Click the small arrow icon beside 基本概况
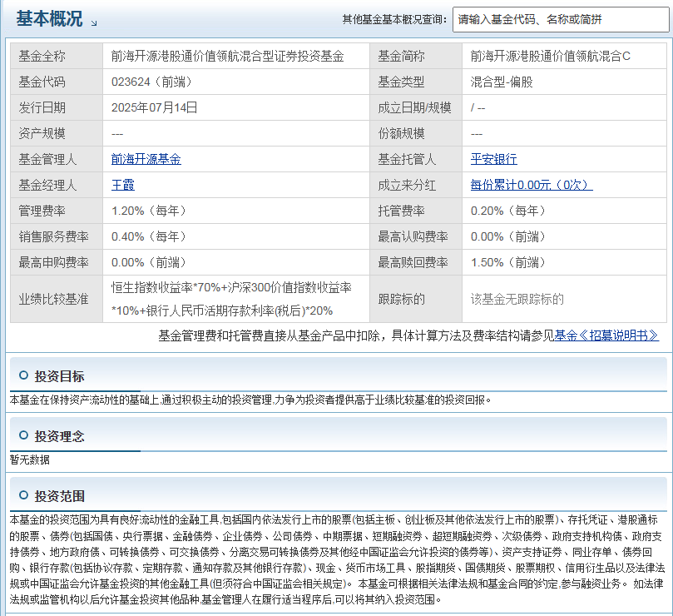 click(x=94, y=23)
